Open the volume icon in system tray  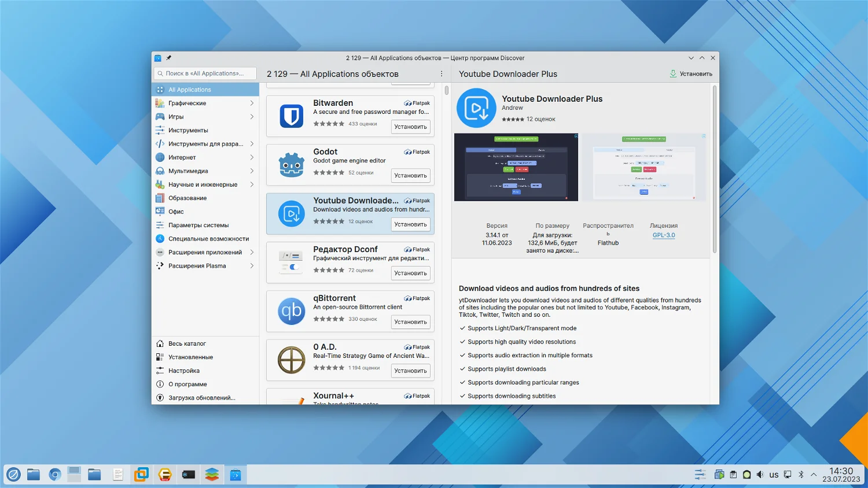pos(760,475)
